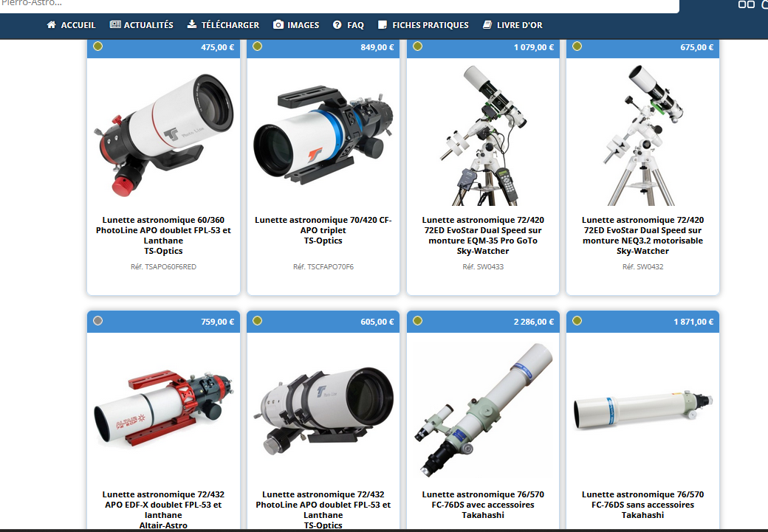The width and height of the screenshot is (768, 532).
Task: Click the 605,00 € price label
Action: coord(377,322)
